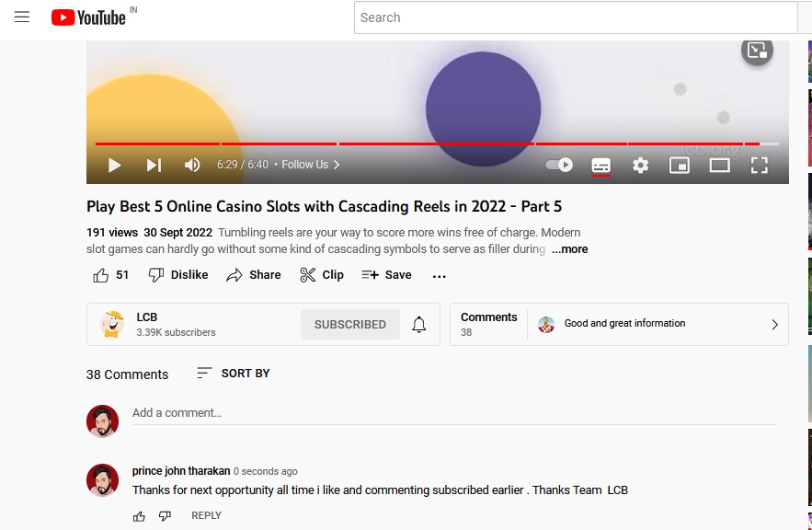Go to YouTube home via logo

point(88,17)
